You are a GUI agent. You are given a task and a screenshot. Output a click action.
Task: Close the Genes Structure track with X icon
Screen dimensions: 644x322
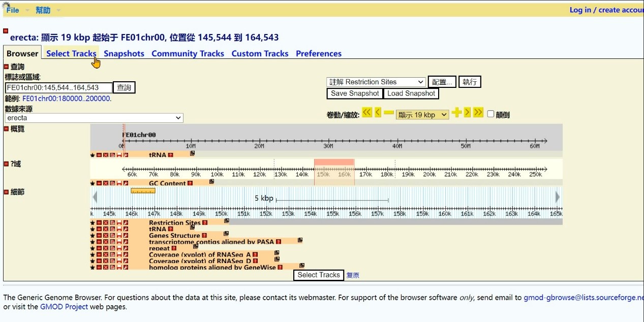click(106, 236)
